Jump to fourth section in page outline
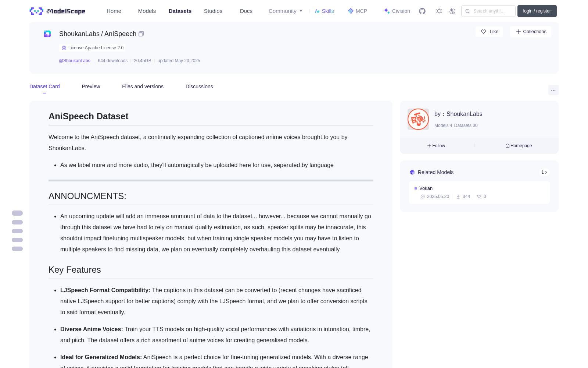The width and height of the screenshot is (588, 368). pyautogui.click(x=17, y=240)
